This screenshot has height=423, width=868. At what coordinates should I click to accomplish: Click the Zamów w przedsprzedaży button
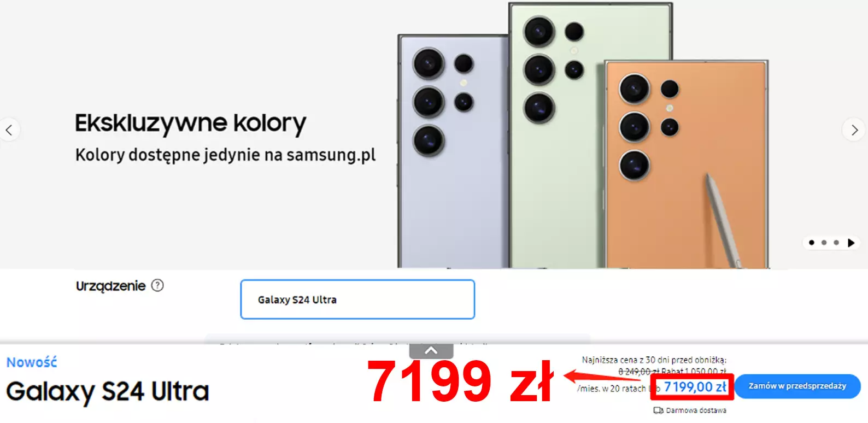[797, 386]
